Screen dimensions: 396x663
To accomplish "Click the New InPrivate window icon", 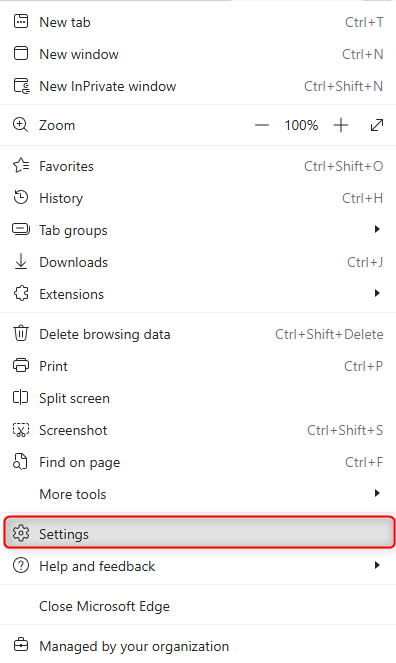I will coord(22,86).
